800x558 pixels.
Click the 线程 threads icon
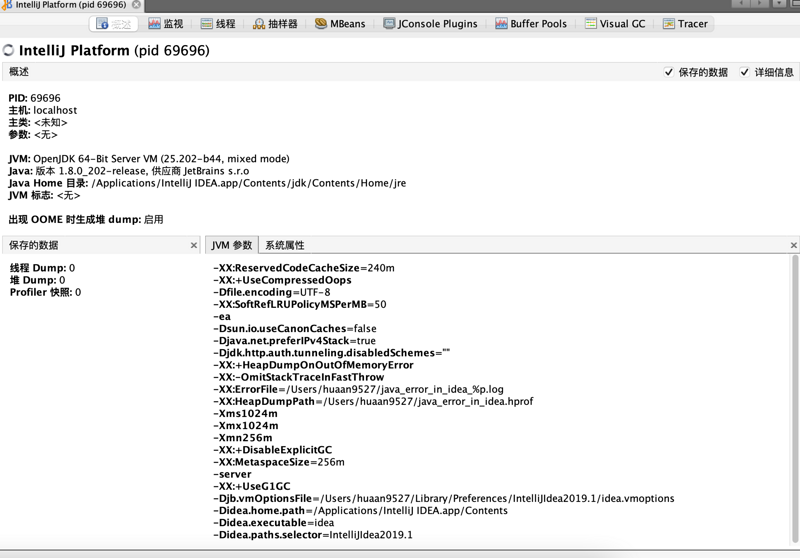207,23
